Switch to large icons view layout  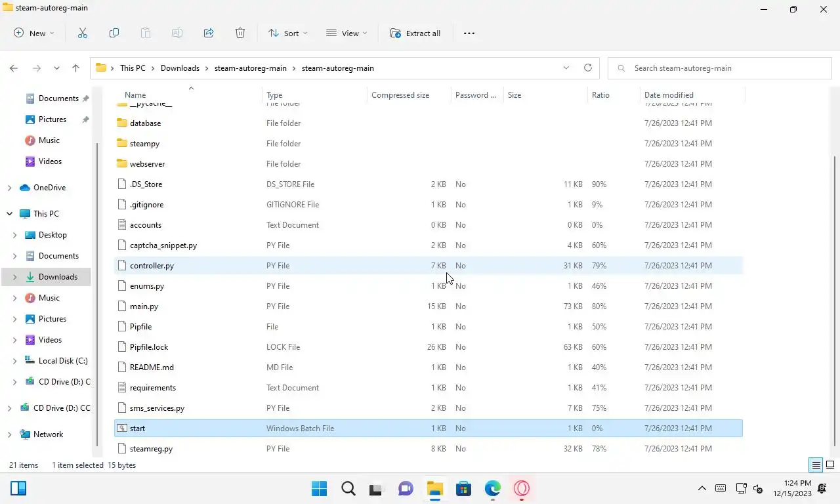tap(830, 465)
